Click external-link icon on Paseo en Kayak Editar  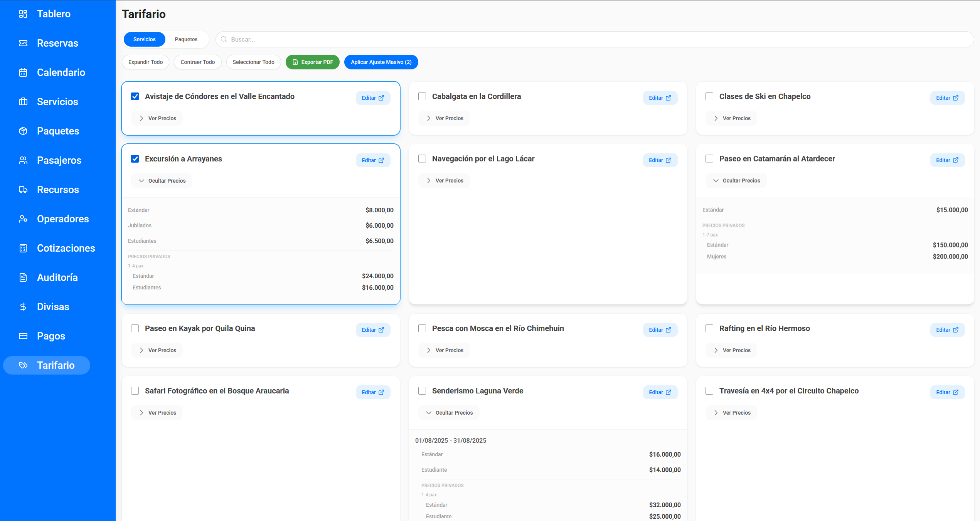381,330
